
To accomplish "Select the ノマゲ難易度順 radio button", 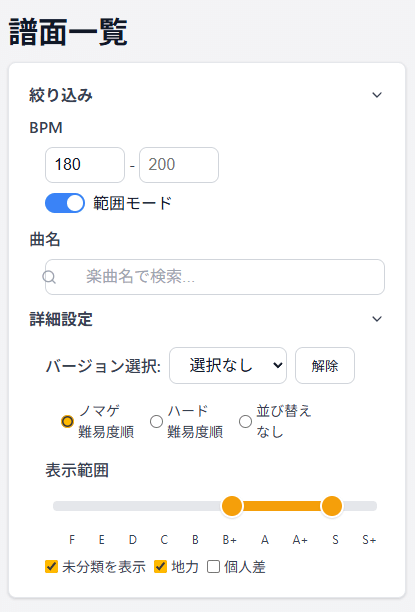I will click(68, 422).
